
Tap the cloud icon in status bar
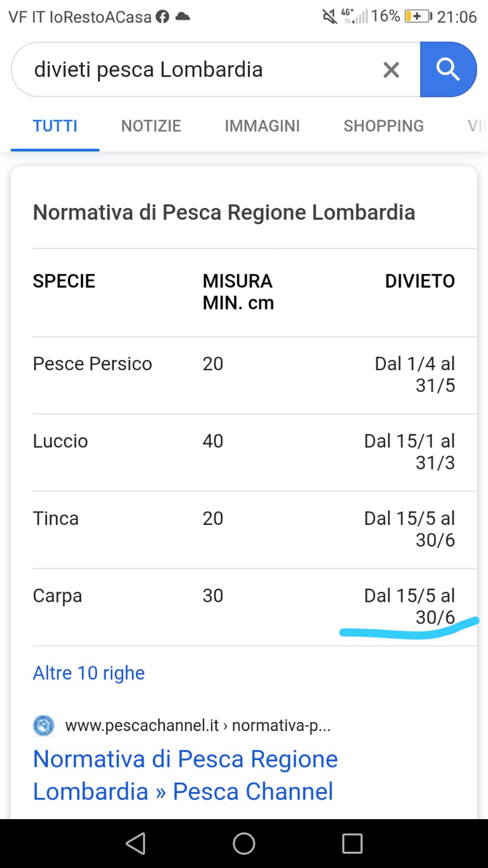pos(183,16)
